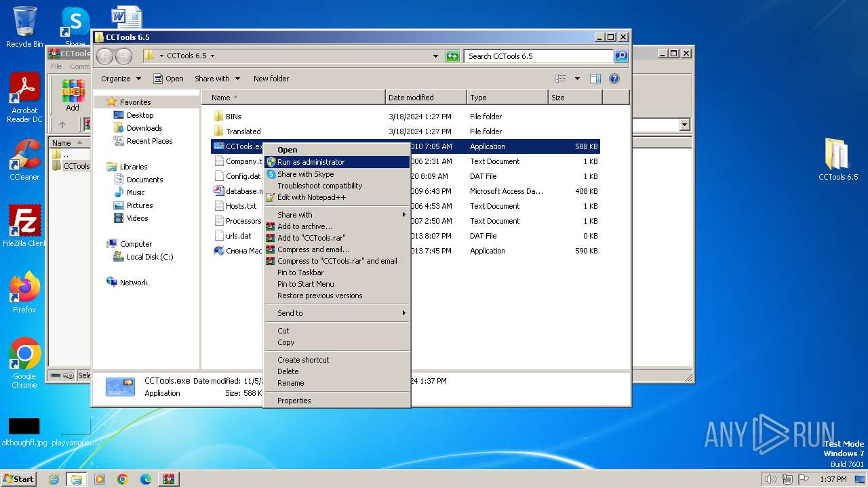868x488 pixels.
Task: Click CCTools 6.5 breadcrumb arrow
Action: (x=212, y=56)
